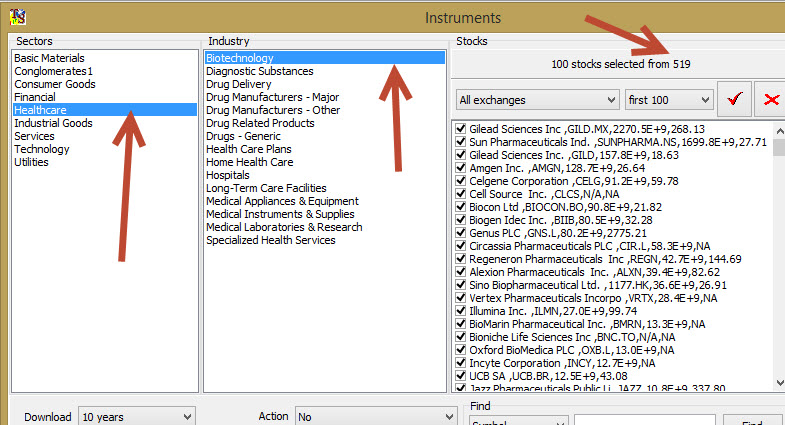Click the application icon in title bar
The width and height of the screenshot is (785, 425).
coord(18,17)
